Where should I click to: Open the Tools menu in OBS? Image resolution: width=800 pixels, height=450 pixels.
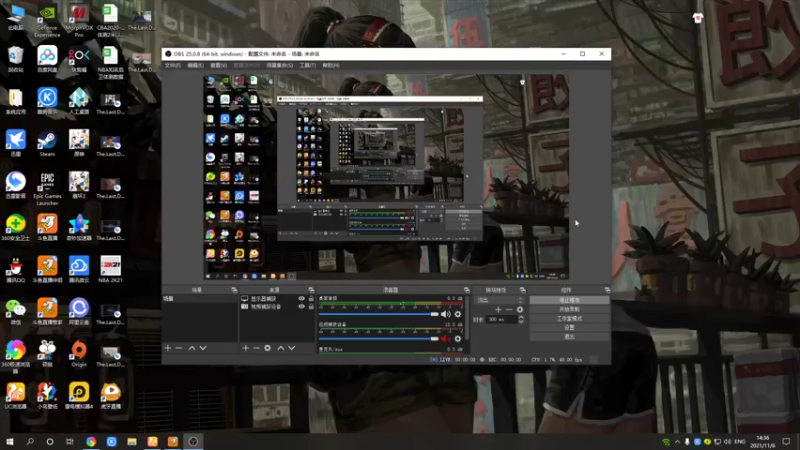tap(307, 65)
